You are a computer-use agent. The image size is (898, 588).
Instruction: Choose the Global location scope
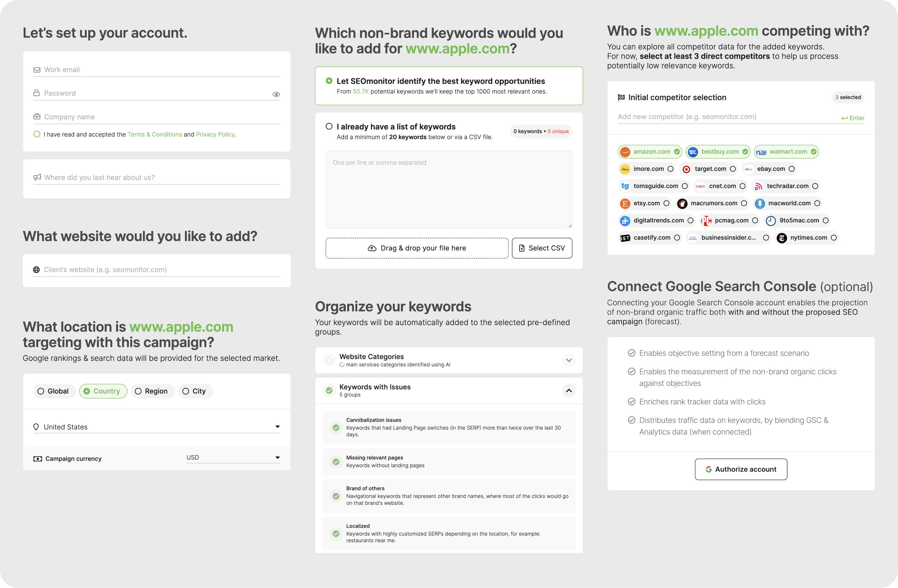[x=54, y=391]
